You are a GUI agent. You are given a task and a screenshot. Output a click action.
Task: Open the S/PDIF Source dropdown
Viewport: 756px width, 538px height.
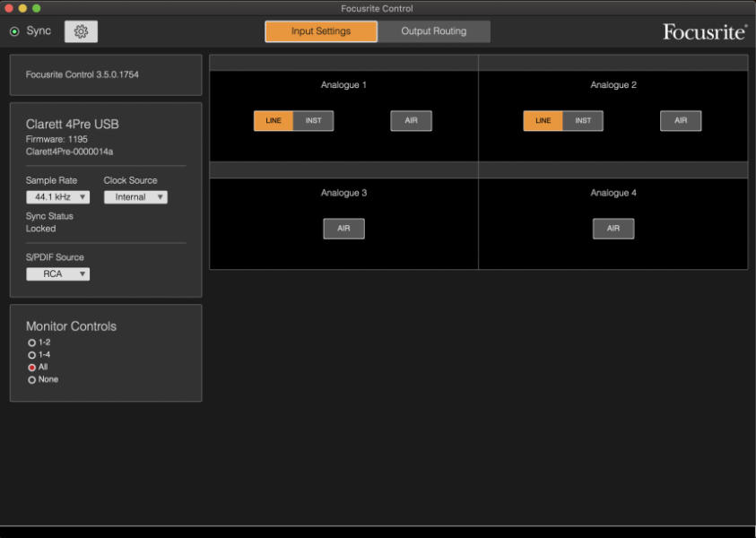point(57,273)
